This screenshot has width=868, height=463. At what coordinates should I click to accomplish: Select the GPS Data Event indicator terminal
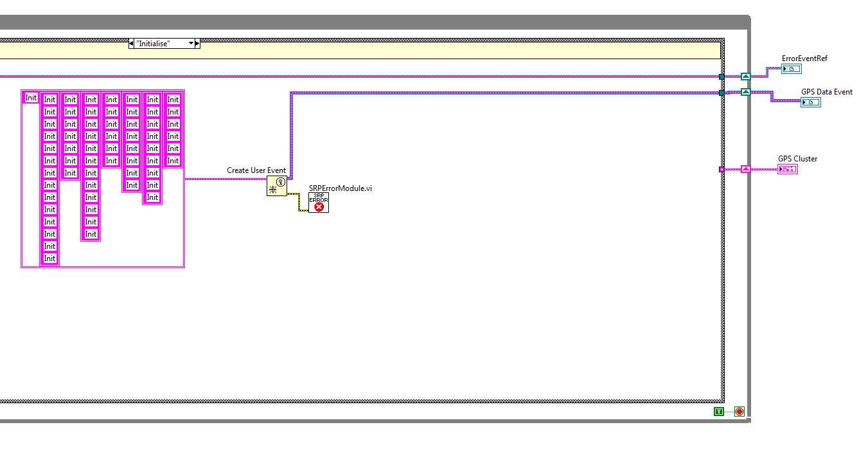[x=811, y=102]
